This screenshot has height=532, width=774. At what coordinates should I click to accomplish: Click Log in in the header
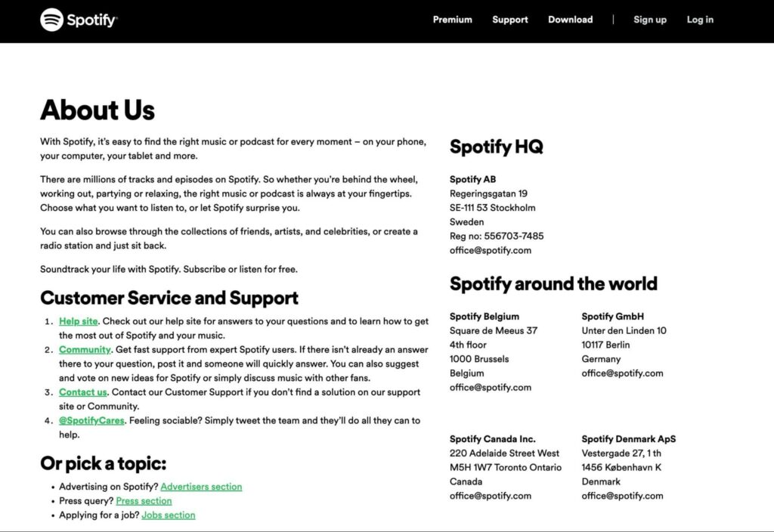[700, 20]
